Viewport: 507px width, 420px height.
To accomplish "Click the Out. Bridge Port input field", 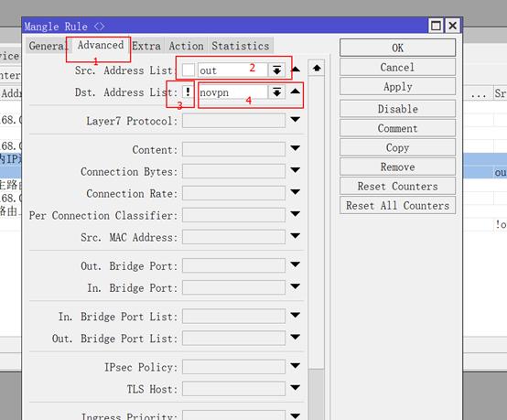I will tap(233, 265).
